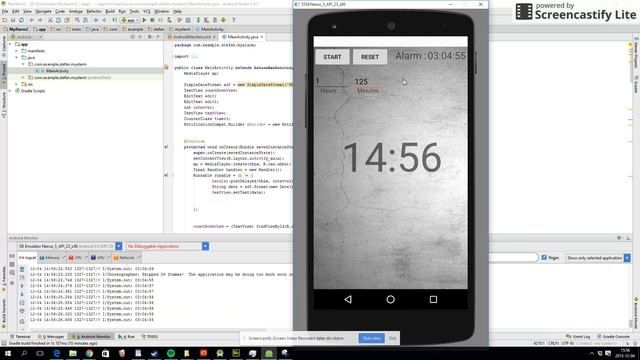640x360 pixels.
Task: Open the Gradle Console panel
Action: [613, 336]
